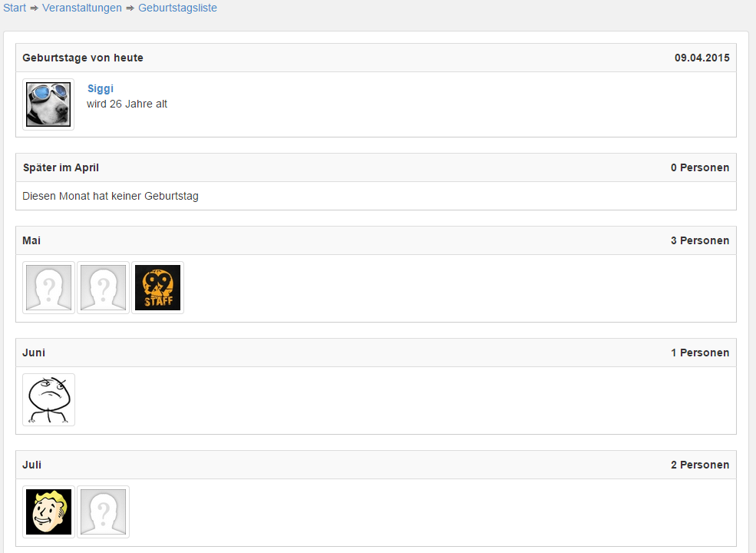This screenshot has height=553, width=756.
Task: Click placeholder avatar in Juli
Action: (103, 512)
